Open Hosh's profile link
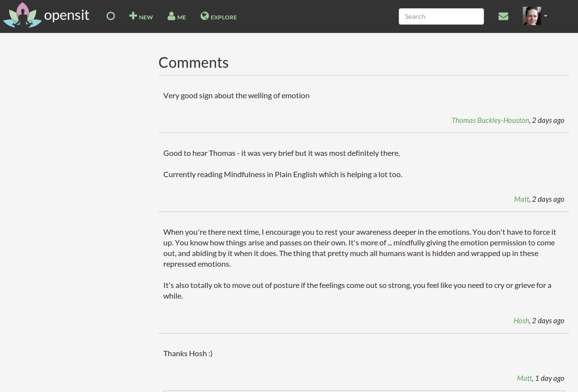The image size is (578, 392). click(x=521, y=320)
